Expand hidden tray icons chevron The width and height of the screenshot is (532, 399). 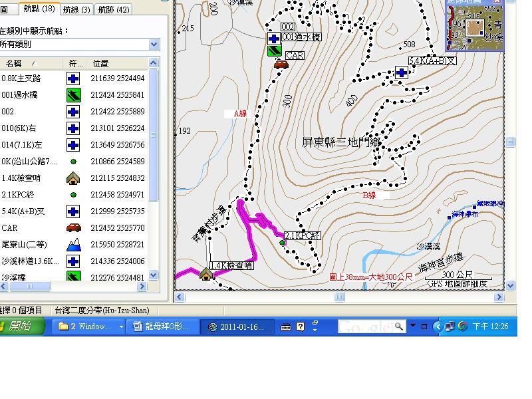click(x=438, y=327)
